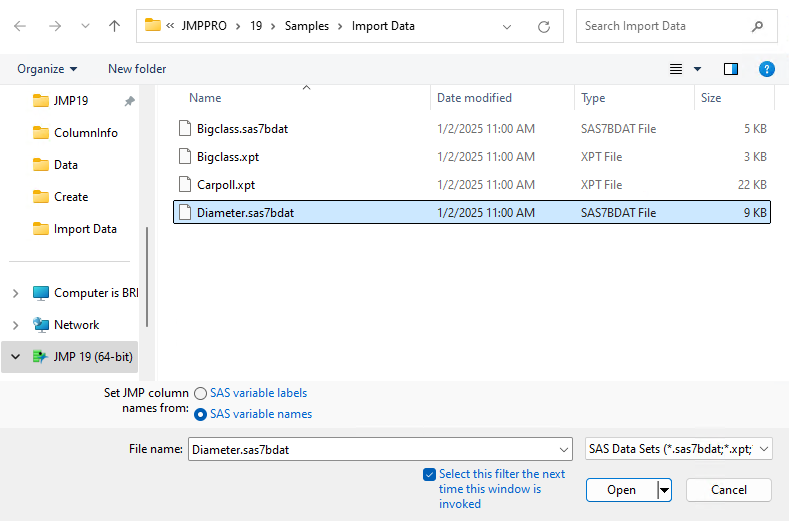Go up one folder level

(115, 26)
